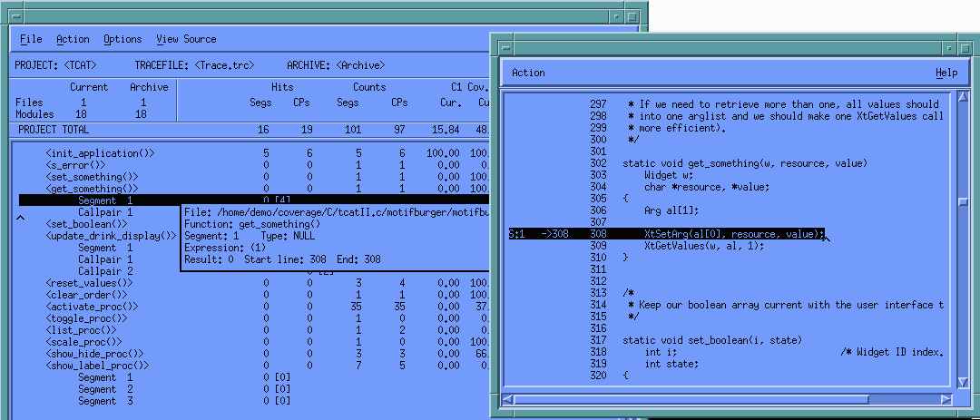The height and width of the screenshot is (420, 980).
Task: Open the Options menu in coverage window
Action: pos(122,39)
